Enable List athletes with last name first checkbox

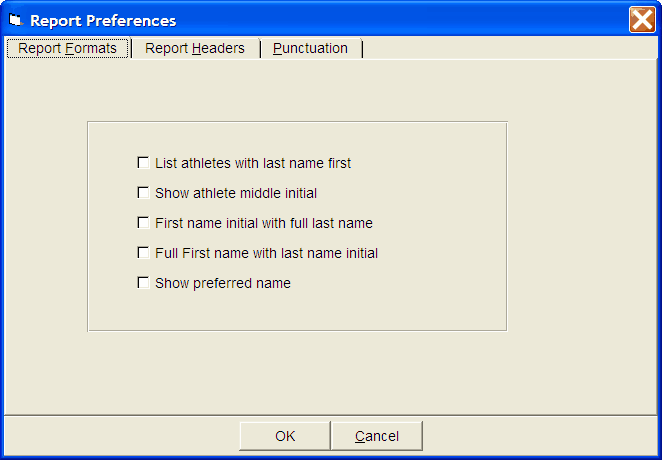pyautogui.click(x=143, y=163)
